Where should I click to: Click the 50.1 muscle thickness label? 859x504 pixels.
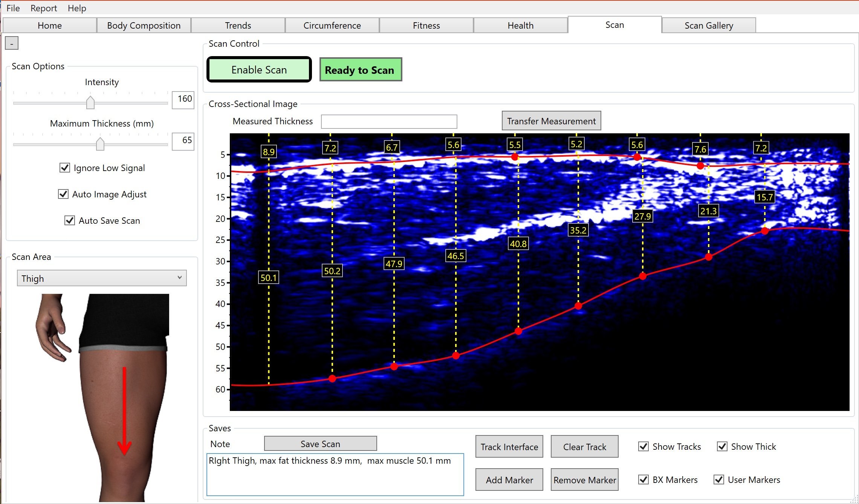coord(269,278)
